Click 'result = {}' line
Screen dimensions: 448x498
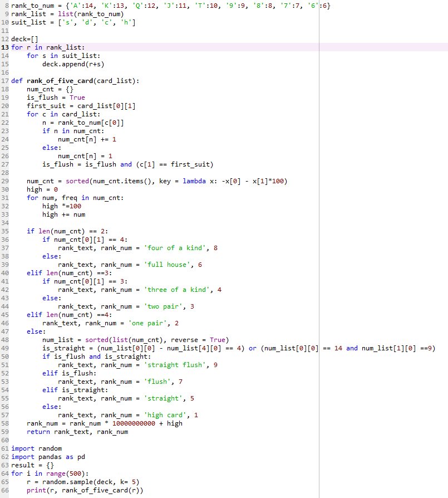point(32,465)
